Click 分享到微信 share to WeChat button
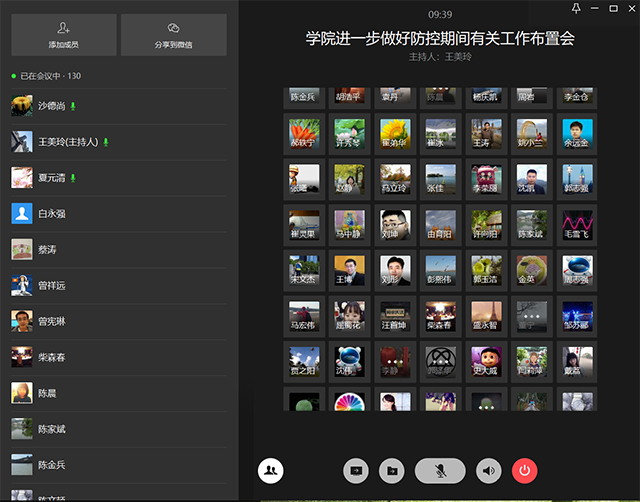Image resolution: width=640 pixels, height=502 pixels. (174, 35)
